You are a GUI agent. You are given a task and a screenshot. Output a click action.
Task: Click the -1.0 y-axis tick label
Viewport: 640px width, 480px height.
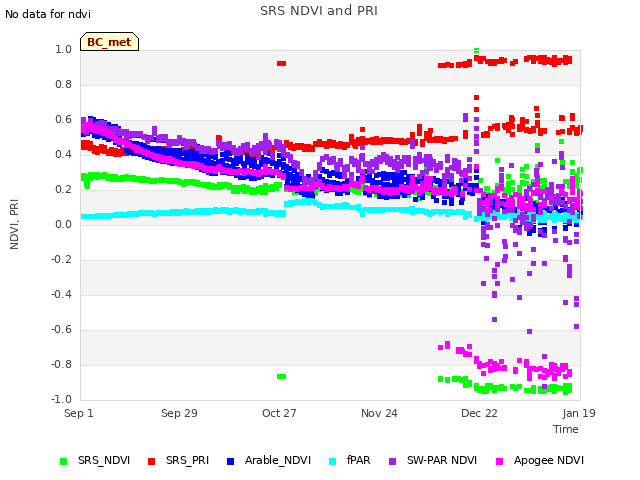click(61, 399)
